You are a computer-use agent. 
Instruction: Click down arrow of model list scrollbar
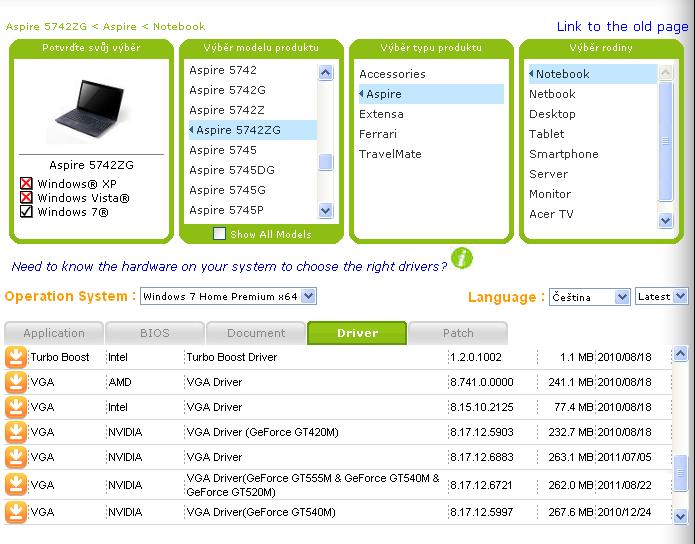point(325,211)
